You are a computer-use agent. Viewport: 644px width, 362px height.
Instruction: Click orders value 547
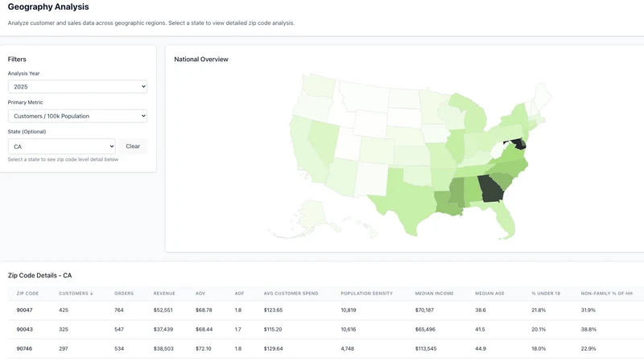pos(119,330)
